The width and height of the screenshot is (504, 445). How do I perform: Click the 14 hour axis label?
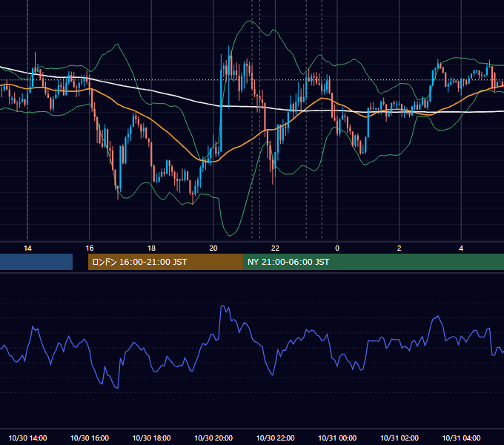click(27, 248)
